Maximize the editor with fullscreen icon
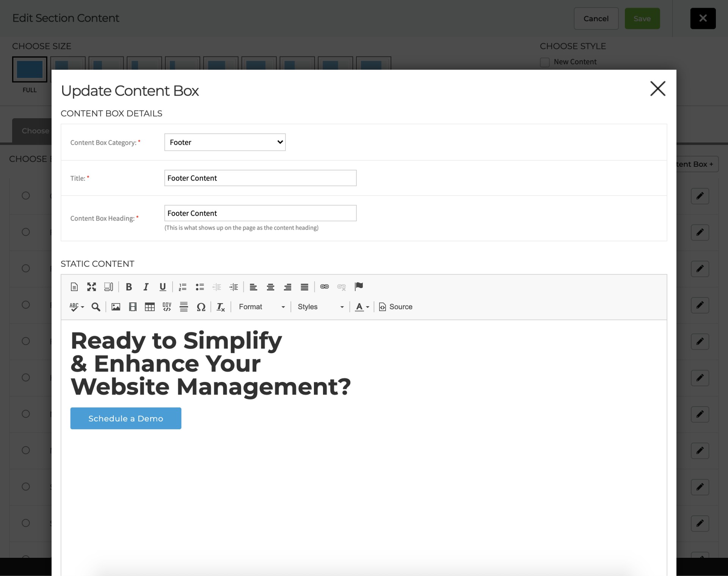The width and height of the screenshot is (728, 576). (91, 287)
